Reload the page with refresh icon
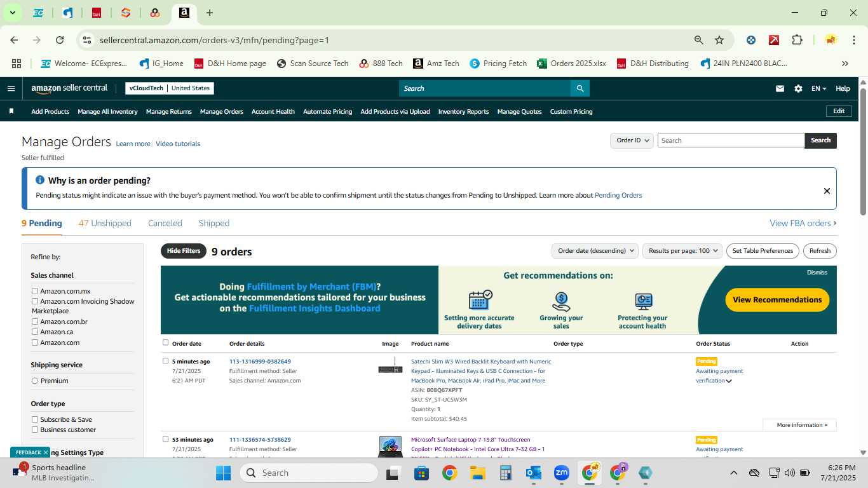The width and height of the screenshot is (868, 488). tap(60, 40)
